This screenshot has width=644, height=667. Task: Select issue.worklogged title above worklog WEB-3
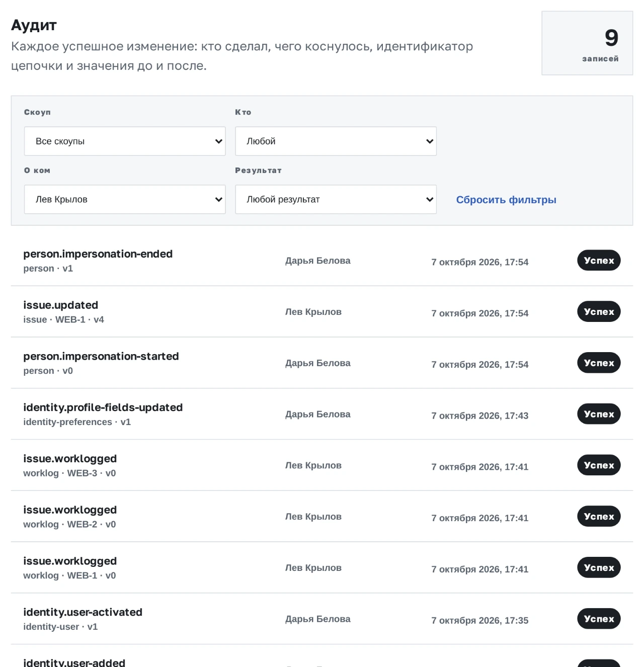[x=70, y=459]
